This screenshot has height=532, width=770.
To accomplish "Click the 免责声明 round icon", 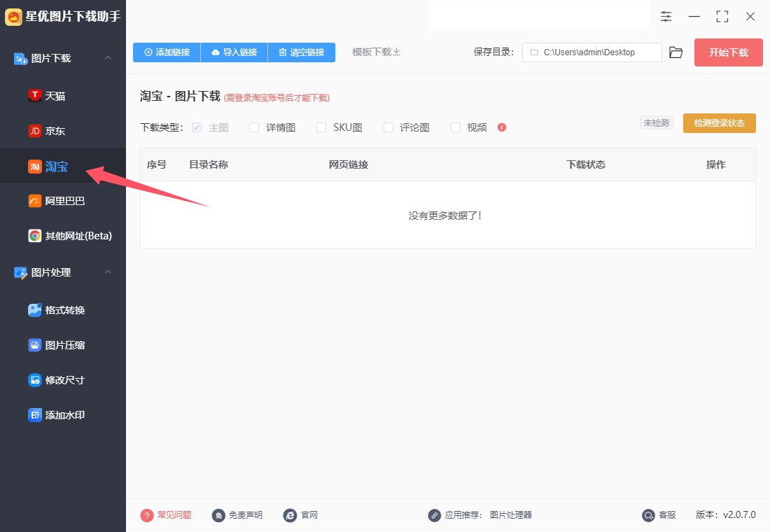I will pyautogui.click(x=218, y=515).
